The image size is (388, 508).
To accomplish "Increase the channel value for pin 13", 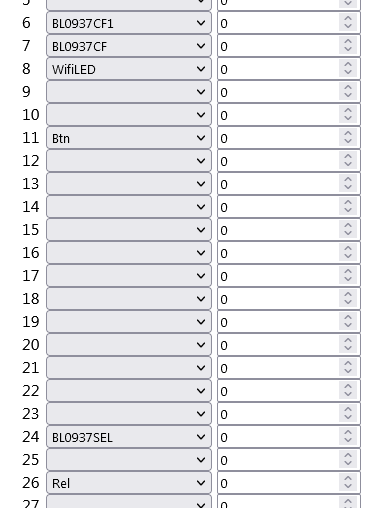I will click(x=348, y=179).
